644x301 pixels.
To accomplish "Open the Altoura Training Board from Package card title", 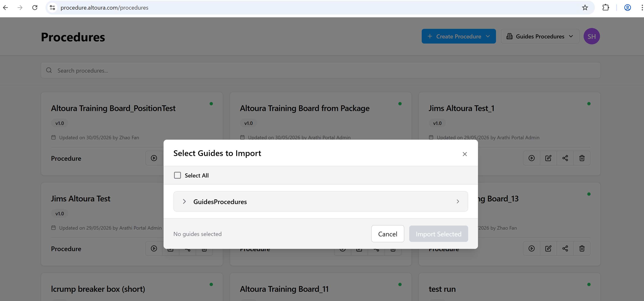I will [305, 108].
